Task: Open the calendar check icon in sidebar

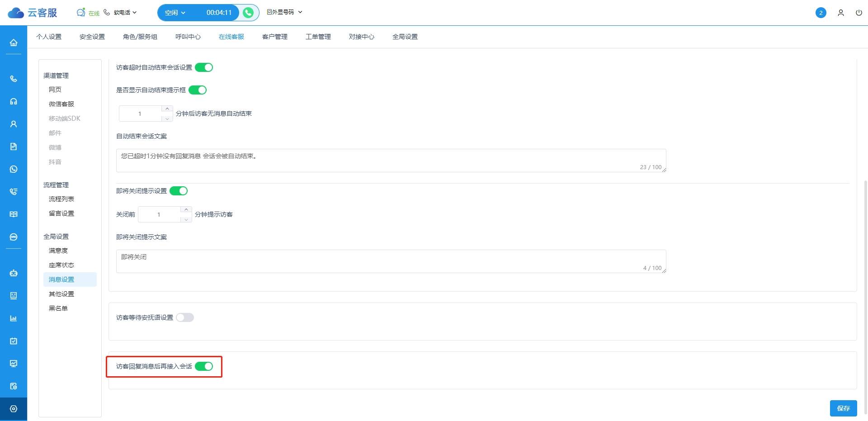Action: [14, 341]
